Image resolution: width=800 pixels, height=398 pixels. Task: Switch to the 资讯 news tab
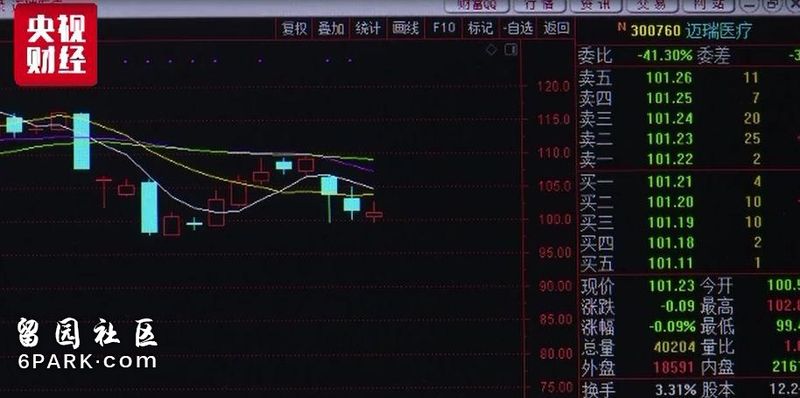(x=596, y=5)
